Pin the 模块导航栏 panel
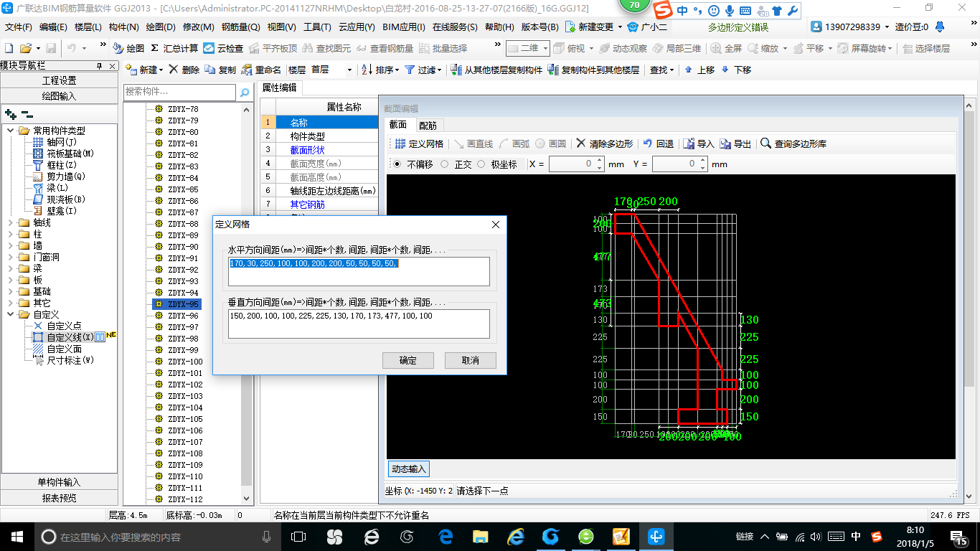The width and height of the screenshot is (980, 551). (99, 65)
